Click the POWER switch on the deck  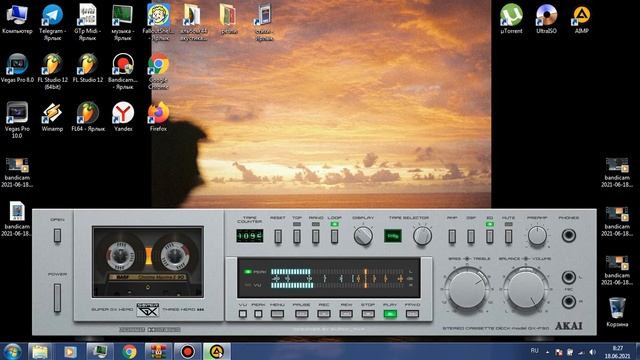tap(58, 298)
